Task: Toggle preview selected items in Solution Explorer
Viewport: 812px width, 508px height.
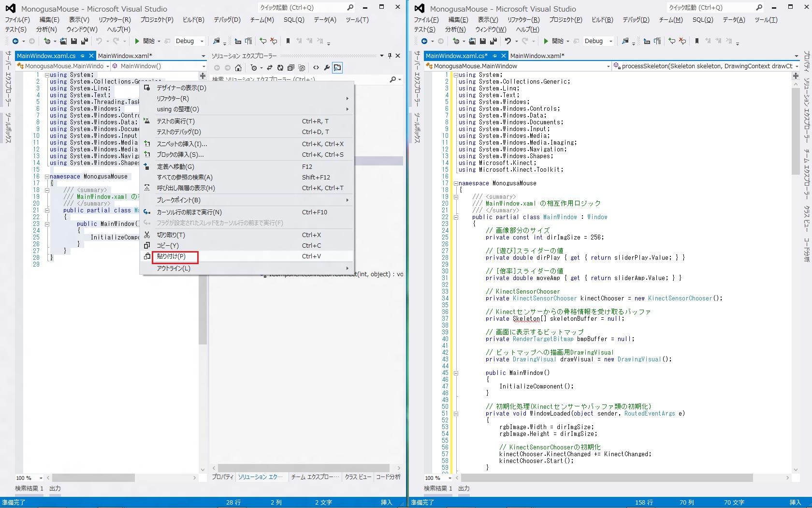Action: [x=337, y=68]
